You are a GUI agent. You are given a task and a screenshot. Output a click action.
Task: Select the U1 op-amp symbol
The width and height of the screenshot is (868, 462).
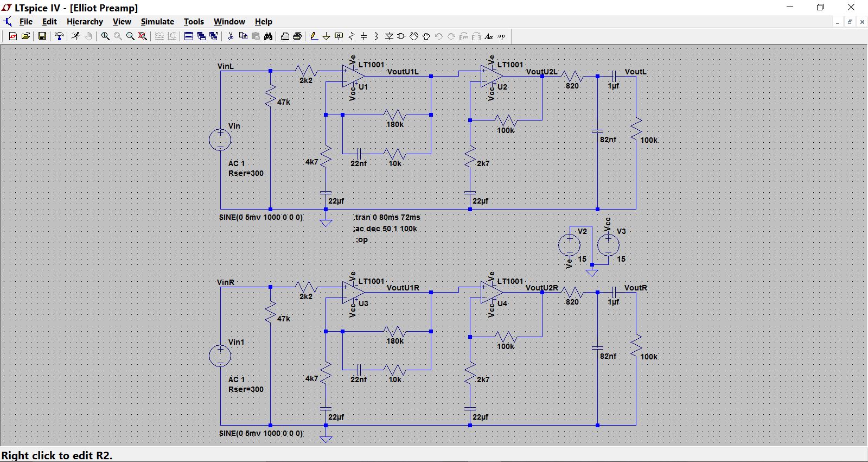[x=353, y=77]
